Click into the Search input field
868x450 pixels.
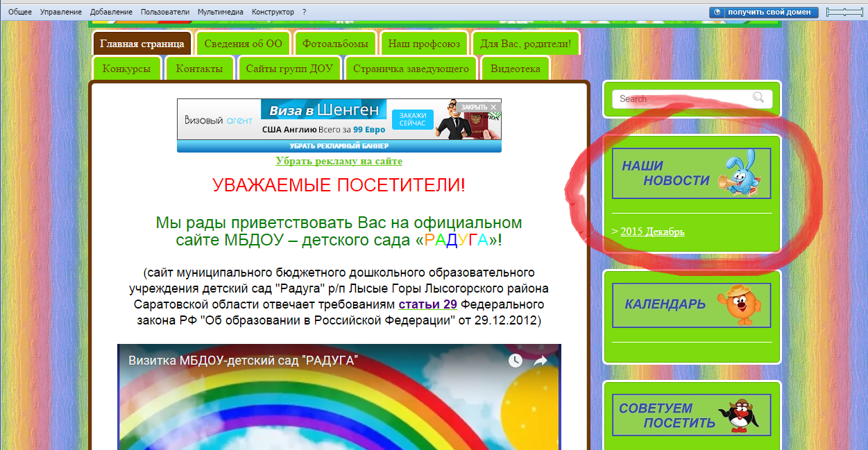click(x=680, y=98)
